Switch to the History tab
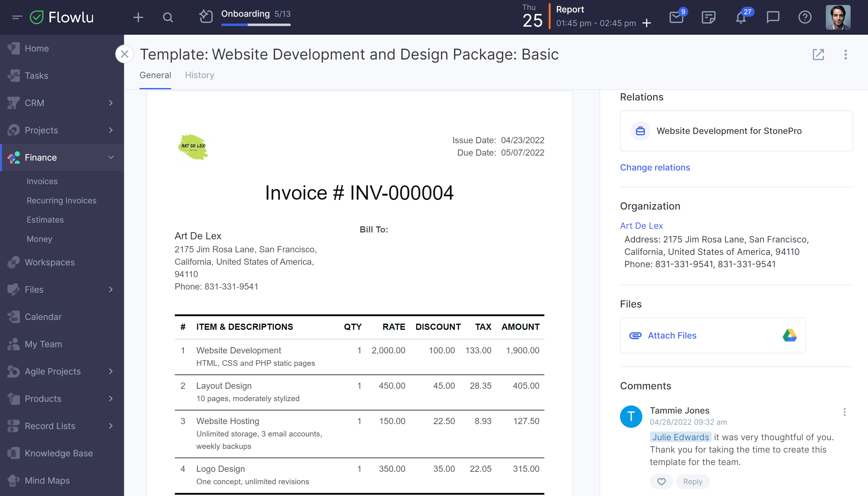Screen dimensions: 868x496 point(199,74)
